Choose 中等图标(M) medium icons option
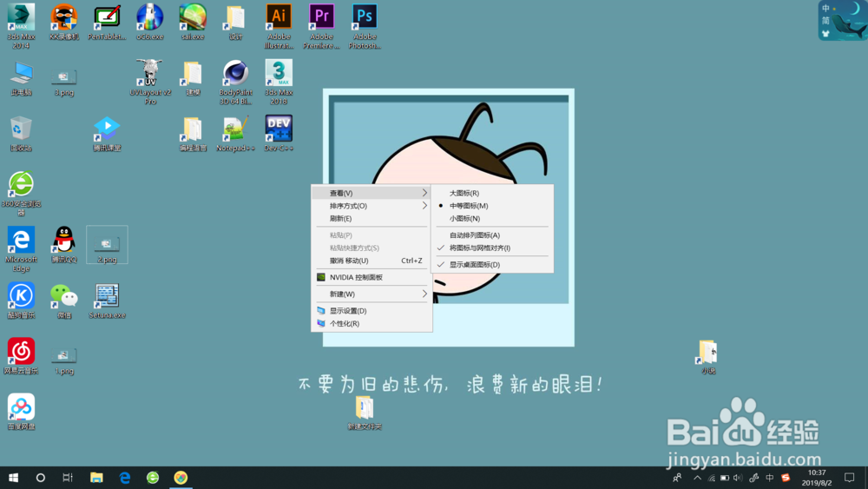Image resolution: width=868 pixels, height=489 pixels. pos(492,206)
